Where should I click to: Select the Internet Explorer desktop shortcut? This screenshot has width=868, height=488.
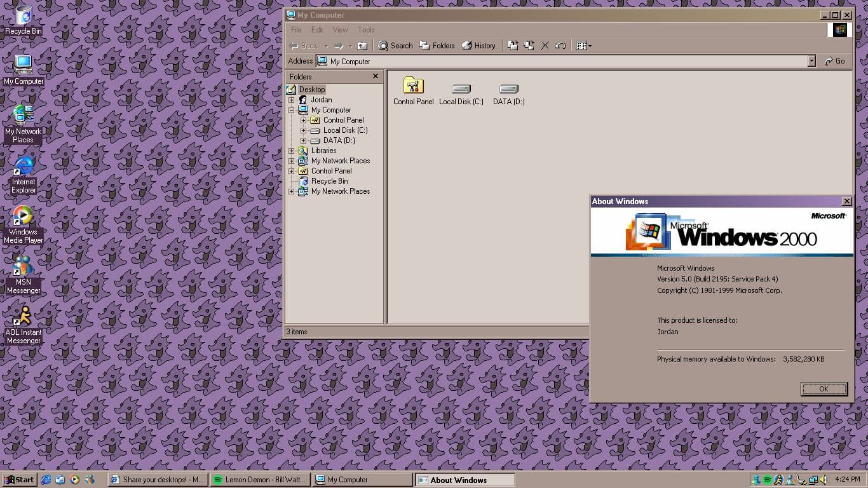click(x=24, y=175)
